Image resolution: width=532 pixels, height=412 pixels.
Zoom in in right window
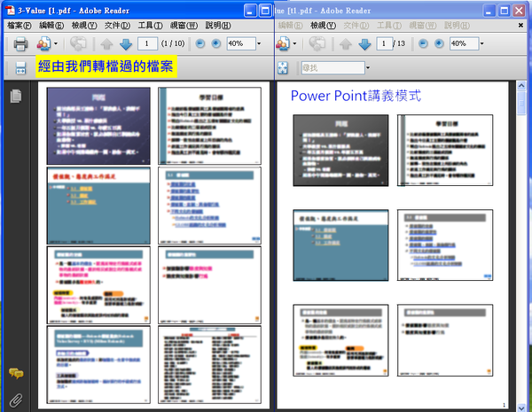point(439,43)
